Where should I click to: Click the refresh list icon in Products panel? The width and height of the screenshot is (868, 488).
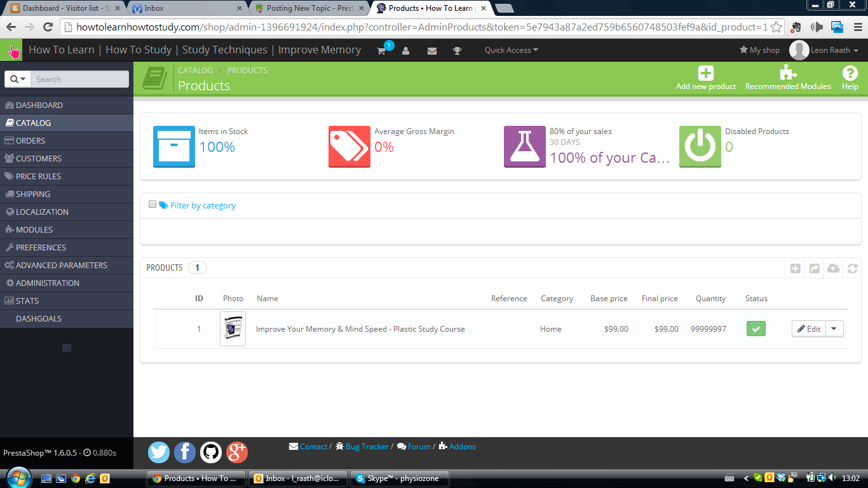(x=853, y=269)
